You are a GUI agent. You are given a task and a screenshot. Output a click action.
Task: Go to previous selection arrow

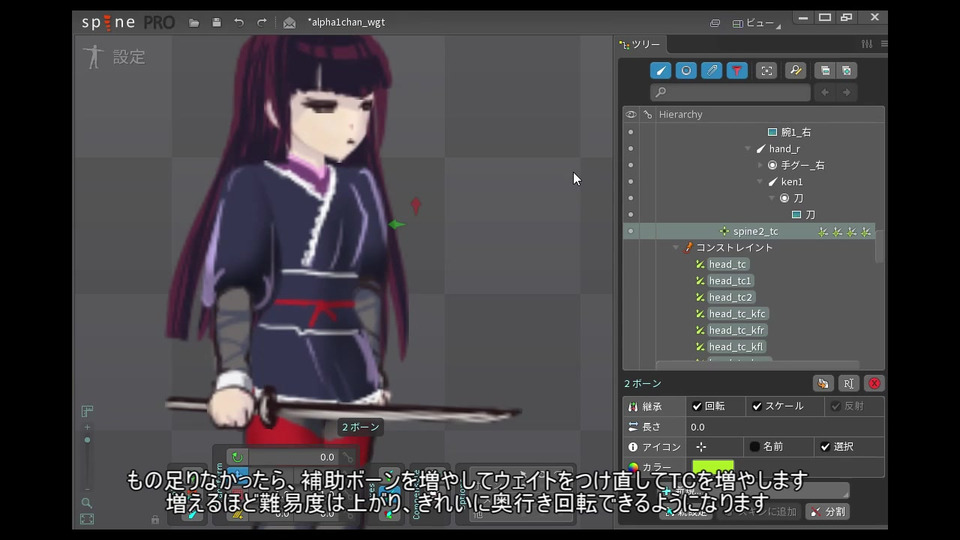[825, 92]
